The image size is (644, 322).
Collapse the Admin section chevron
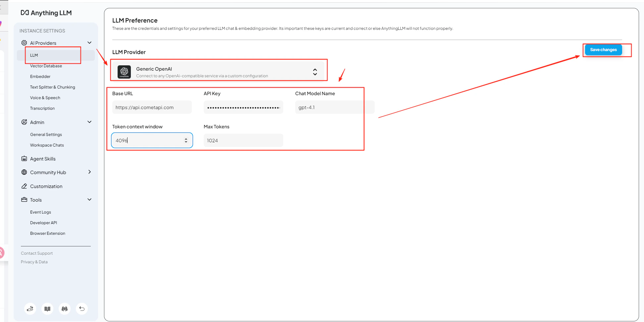[x=89, y=122]
